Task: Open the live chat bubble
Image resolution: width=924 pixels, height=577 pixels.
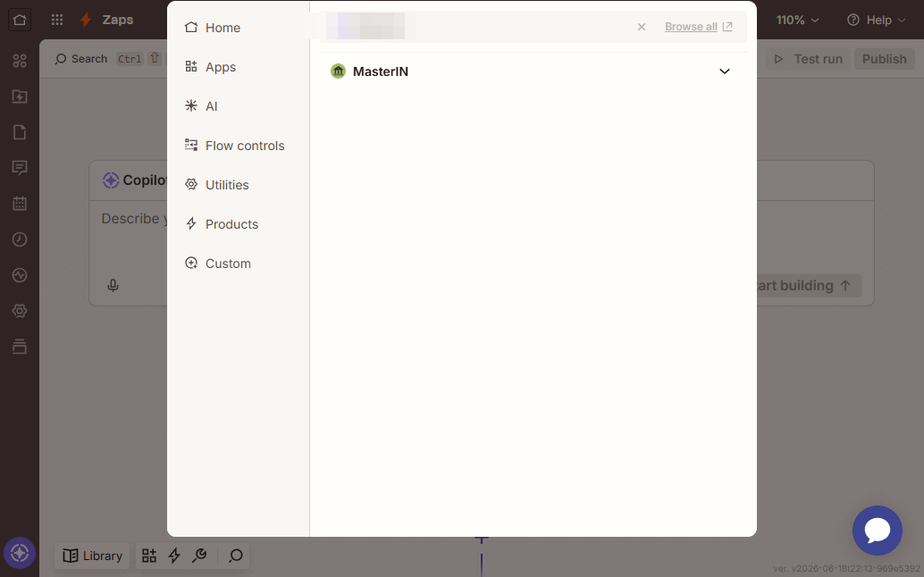Action: click(877, 531)
